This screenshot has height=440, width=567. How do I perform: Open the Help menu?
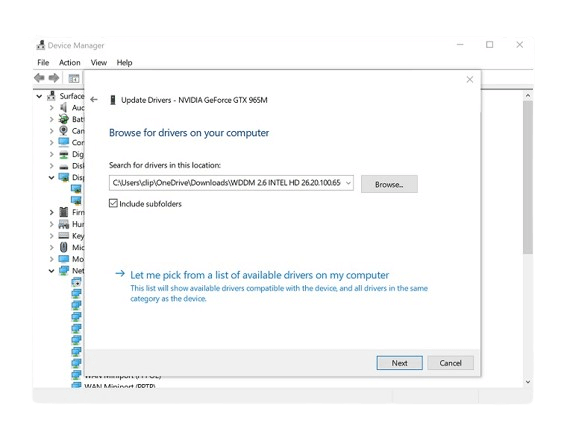click(124, 63)
